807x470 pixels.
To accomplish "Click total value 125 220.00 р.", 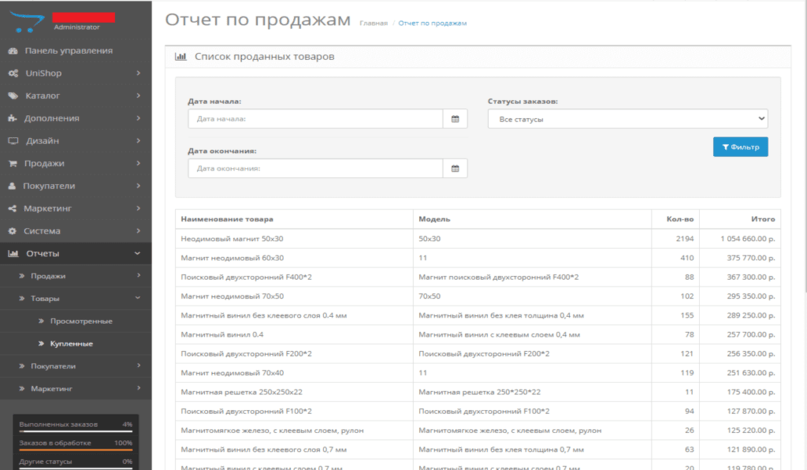I will tap(751, 430).
